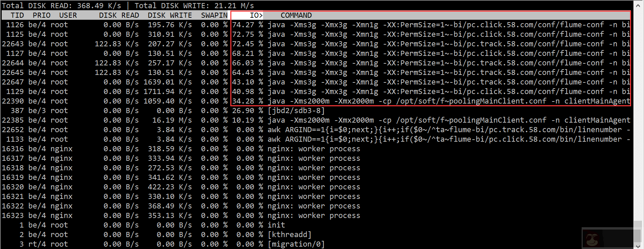The image size is (644, 249).
Task: Click the 422.23 K/s nginx write value
Action: [170, 187]
